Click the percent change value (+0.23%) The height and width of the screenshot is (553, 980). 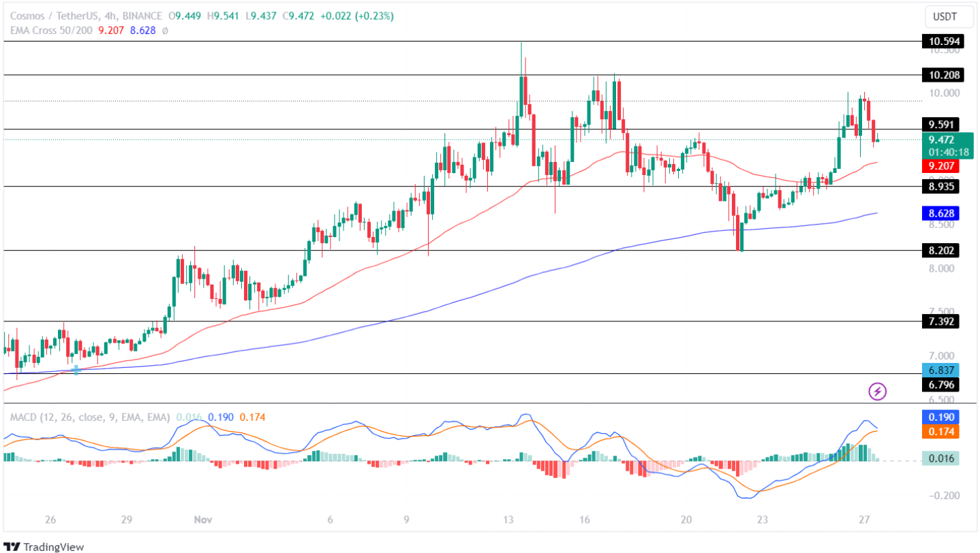(374, 14)
